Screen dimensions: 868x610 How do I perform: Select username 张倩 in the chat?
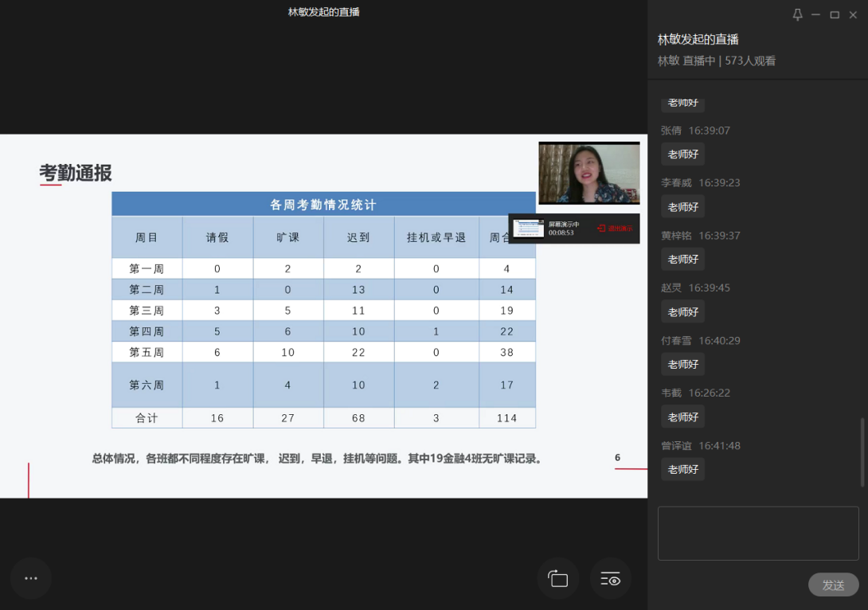click(x=671, y=131)
